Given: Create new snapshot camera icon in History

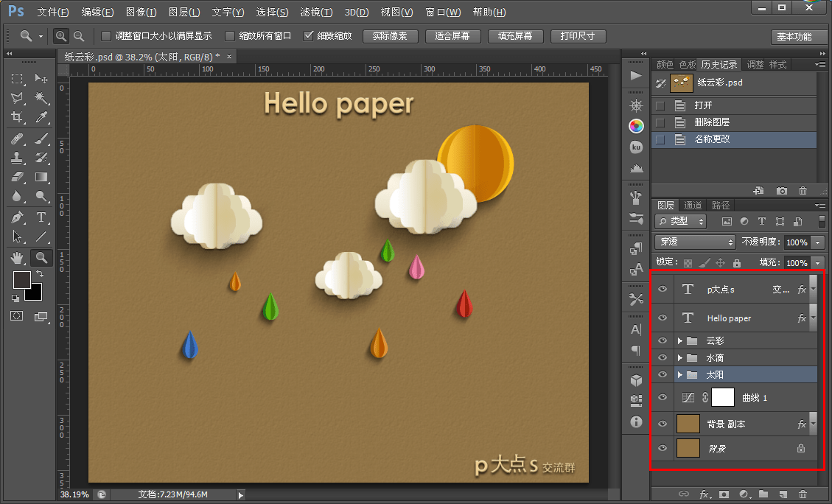Looking at the screenshot, I should tap(782, 190).
